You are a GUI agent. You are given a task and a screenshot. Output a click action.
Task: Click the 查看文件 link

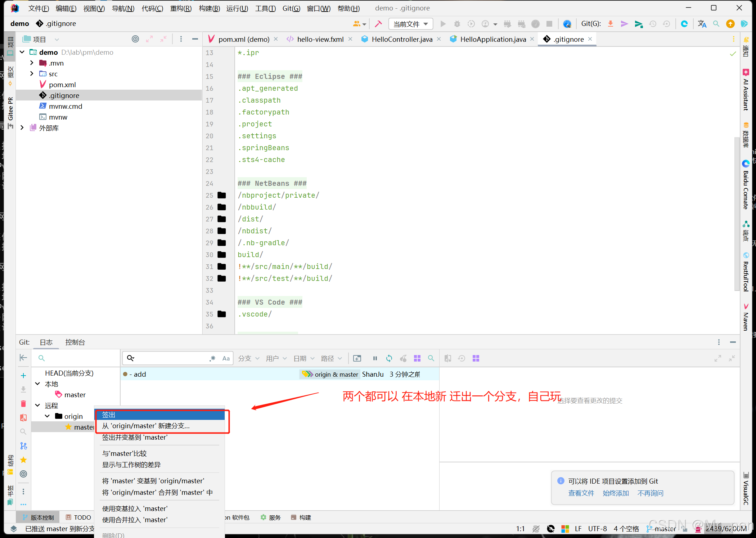click(581, 493)
